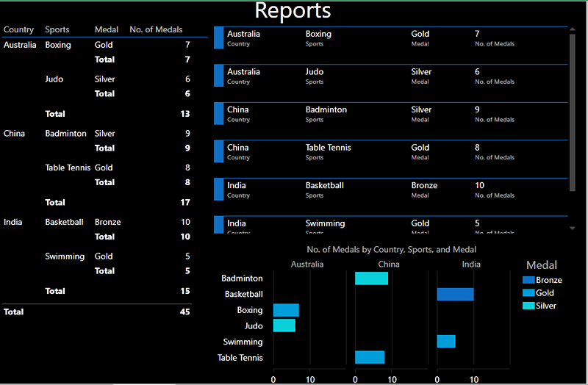This screenshot has width=588, height=385.
Task: Click the China Badminton silver bar
Action: 371,278
